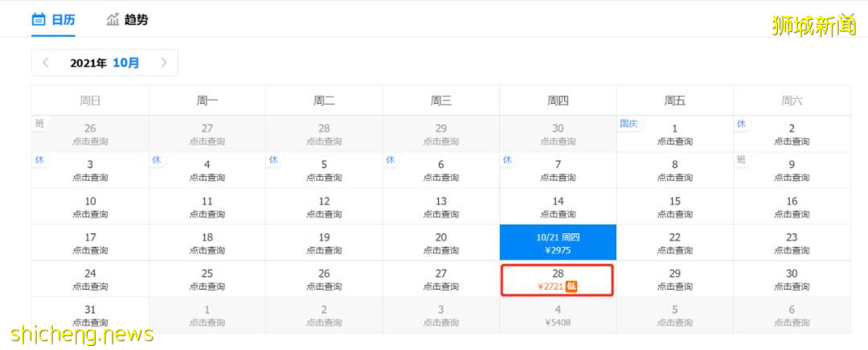
Task: Select greyed September 29 cell
Action: 440,134
